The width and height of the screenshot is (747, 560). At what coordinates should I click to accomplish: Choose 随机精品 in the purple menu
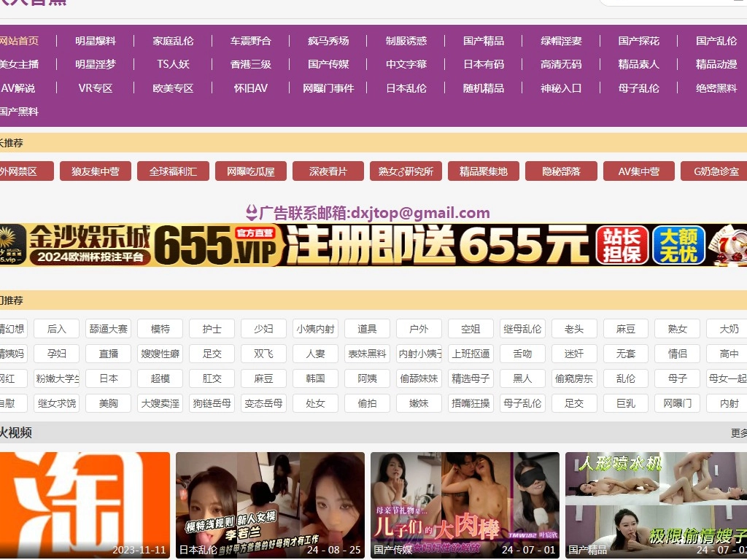[x=484, y=88]
